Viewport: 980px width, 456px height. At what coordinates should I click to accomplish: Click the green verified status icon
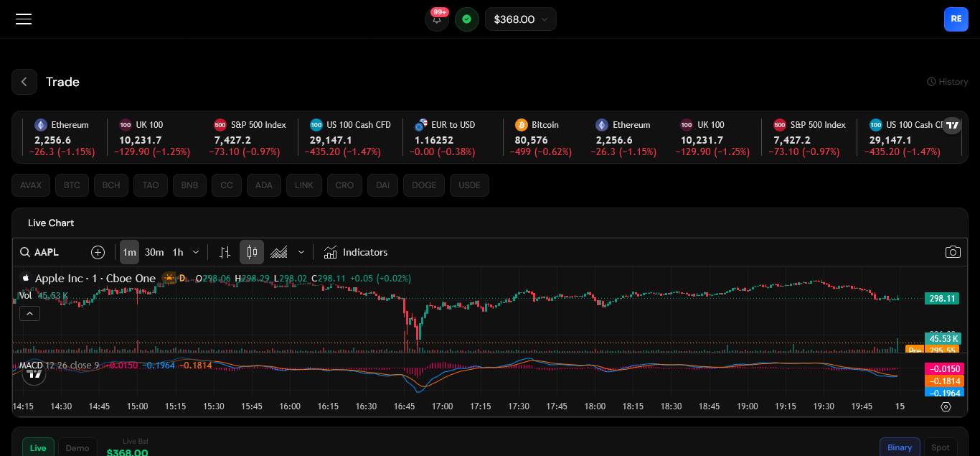click(x=467, y=19)
